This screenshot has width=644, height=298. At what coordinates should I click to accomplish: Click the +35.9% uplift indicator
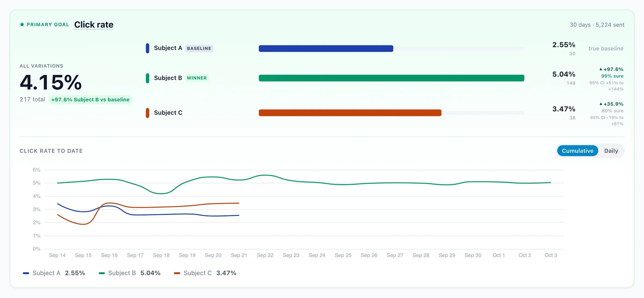[611, 104]
